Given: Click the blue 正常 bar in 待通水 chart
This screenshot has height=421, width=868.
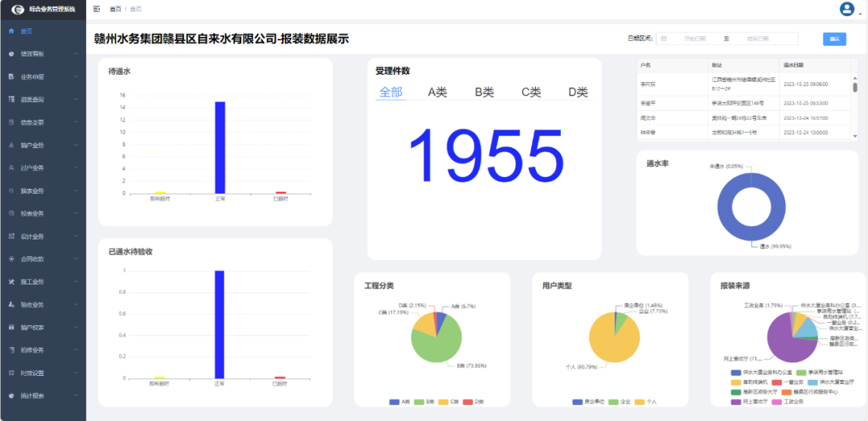Looking at the screenshot, I should coord(219,147).
